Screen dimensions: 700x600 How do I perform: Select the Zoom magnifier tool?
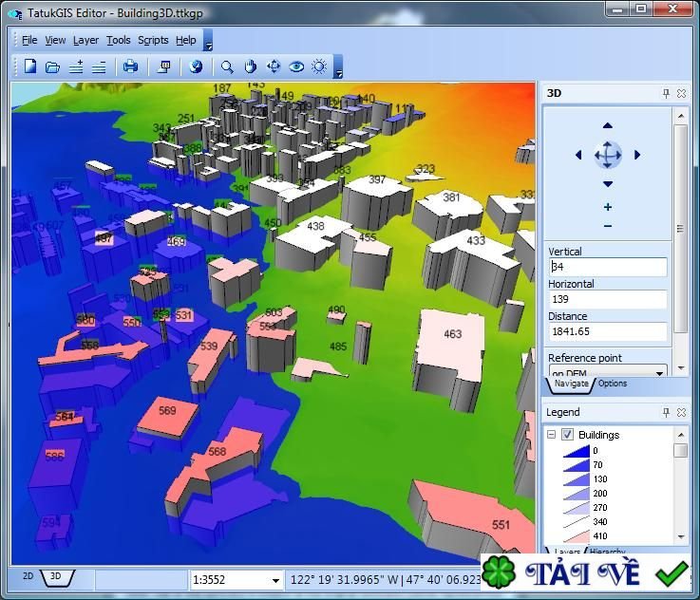click(227, 66)
